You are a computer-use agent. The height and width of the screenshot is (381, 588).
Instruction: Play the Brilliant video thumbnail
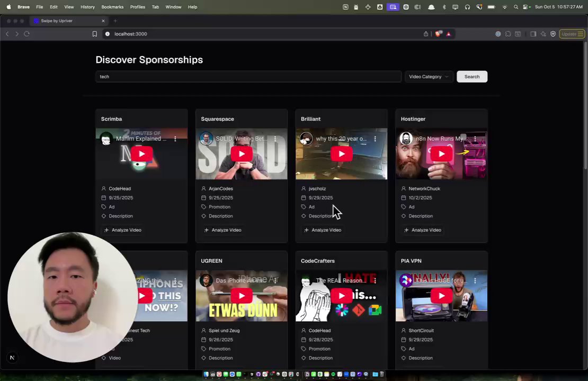coord(341,153)
